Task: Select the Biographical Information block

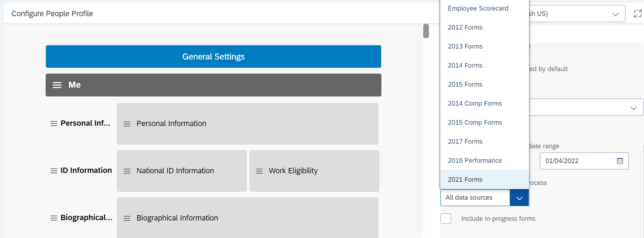Action: [x=248, y=218]
